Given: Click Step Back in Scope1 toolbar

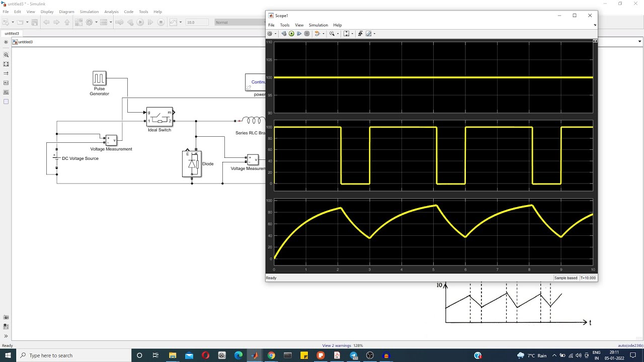Looking at the screenshot, I should pos(284,34).
